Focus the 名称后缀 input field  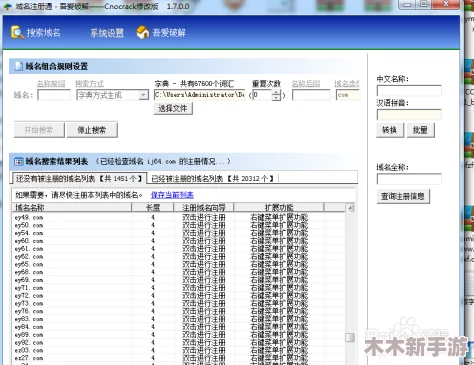coord(311,95)
